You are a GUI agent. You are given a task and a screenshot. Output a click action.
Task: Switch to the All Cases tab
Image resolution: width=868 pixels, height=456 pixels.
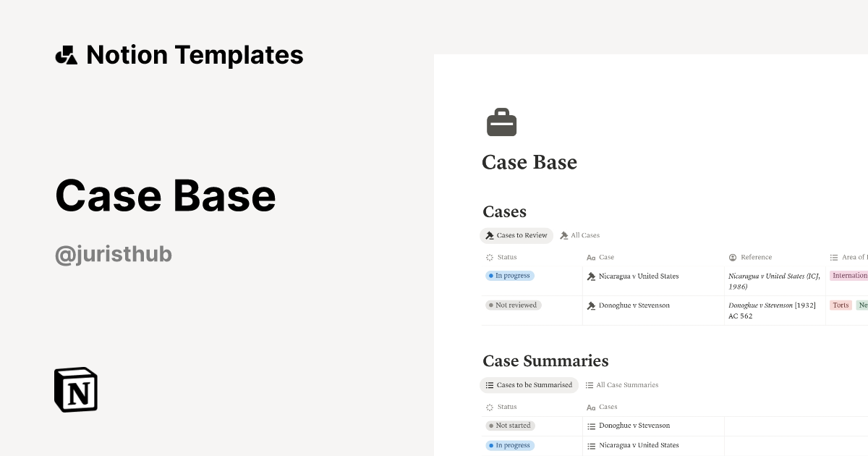point(580,235)
